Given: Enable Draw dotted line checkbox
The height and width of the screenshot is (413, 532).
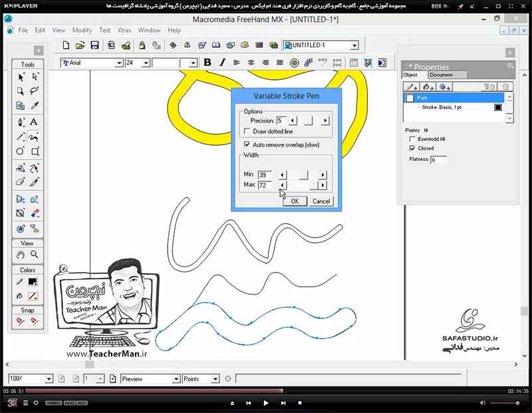Looking at the screenshot, I should tap(247, 131).
